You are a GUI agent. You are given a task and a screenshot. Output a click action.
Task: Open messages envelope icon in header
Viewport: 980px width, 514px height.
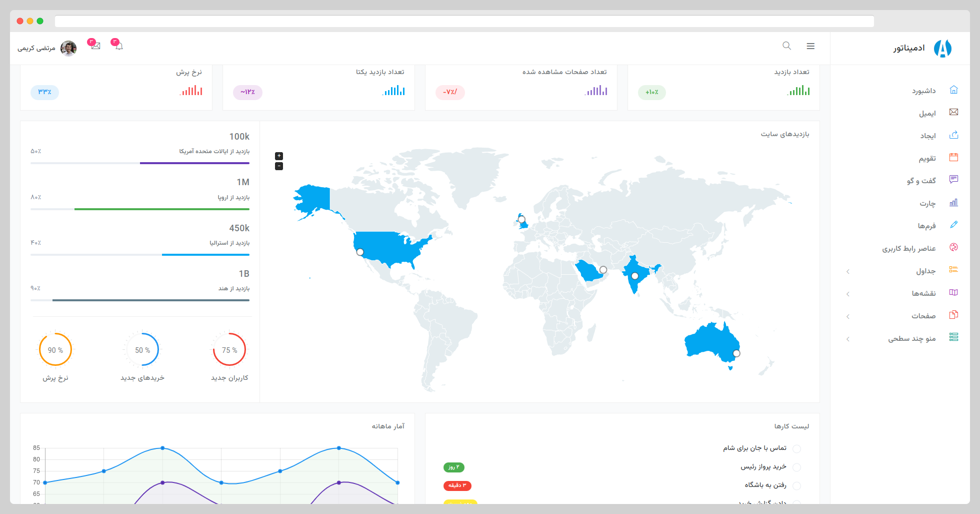95,46
